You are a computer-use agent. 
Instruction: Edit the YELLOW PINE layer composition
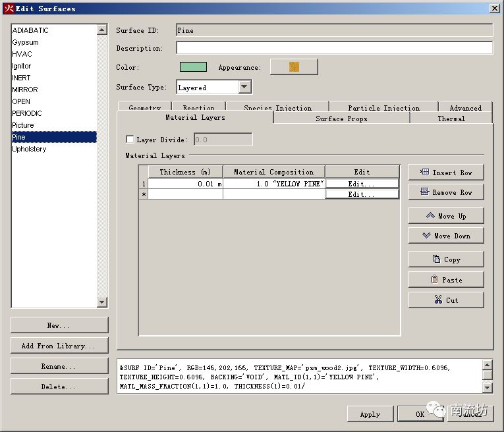(x=362, y=184)
